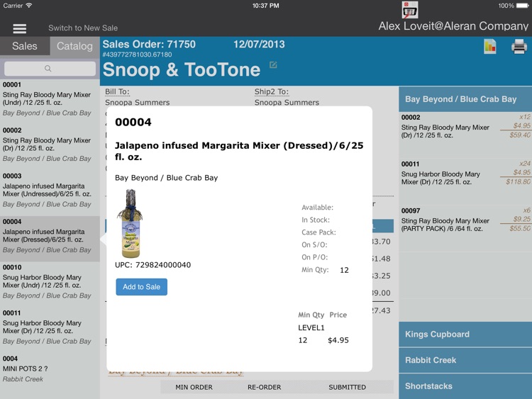Open the bar chart report icon
This screenshot has height=399, width=532.
pyautogui.click(x=490, y=47)
